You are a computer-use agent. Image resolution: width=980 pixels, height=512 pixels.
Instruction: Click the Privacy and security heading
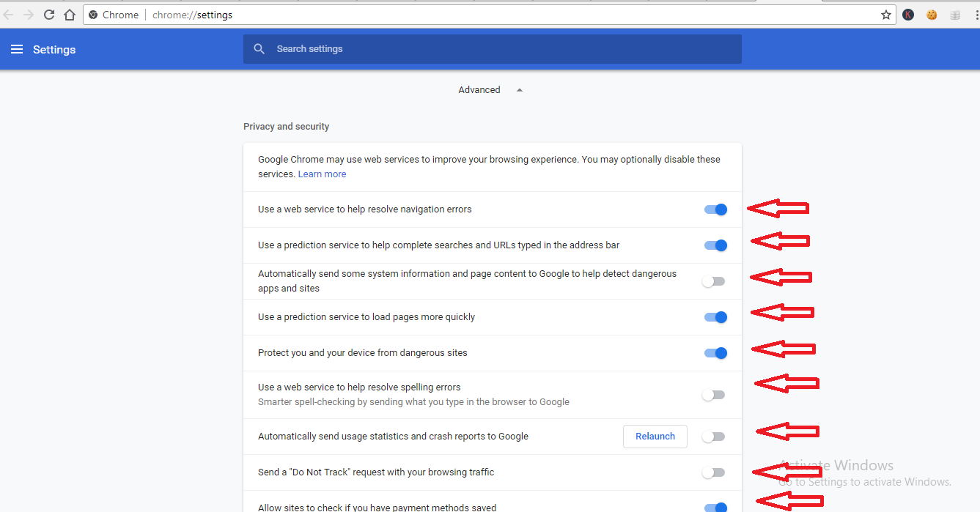click(287, 127)
